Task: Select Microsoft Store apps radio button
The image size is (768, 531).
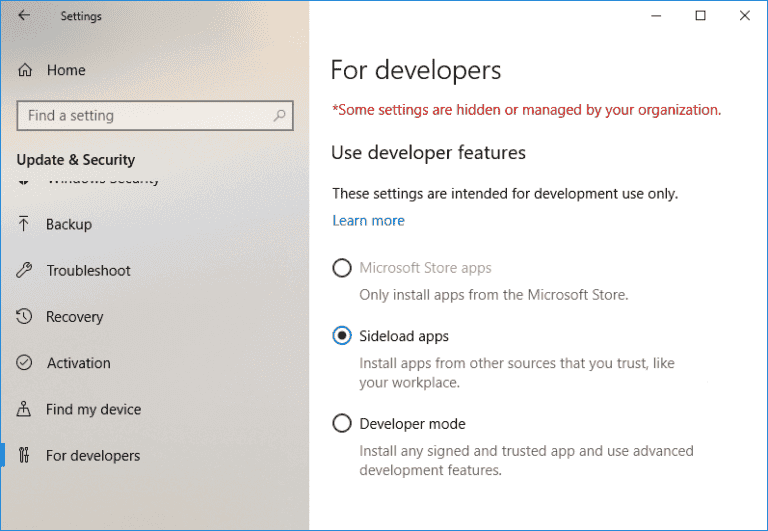Action: click(342, 268)
